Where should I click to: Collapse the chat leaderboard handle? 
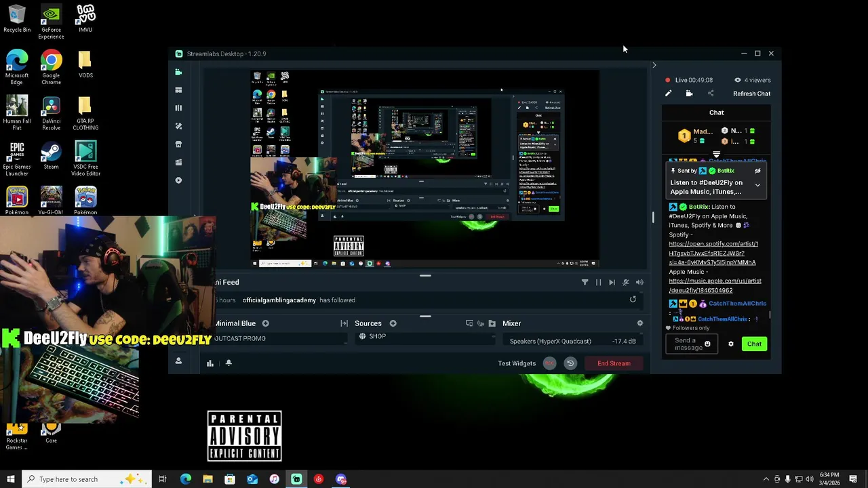point(716,155)
